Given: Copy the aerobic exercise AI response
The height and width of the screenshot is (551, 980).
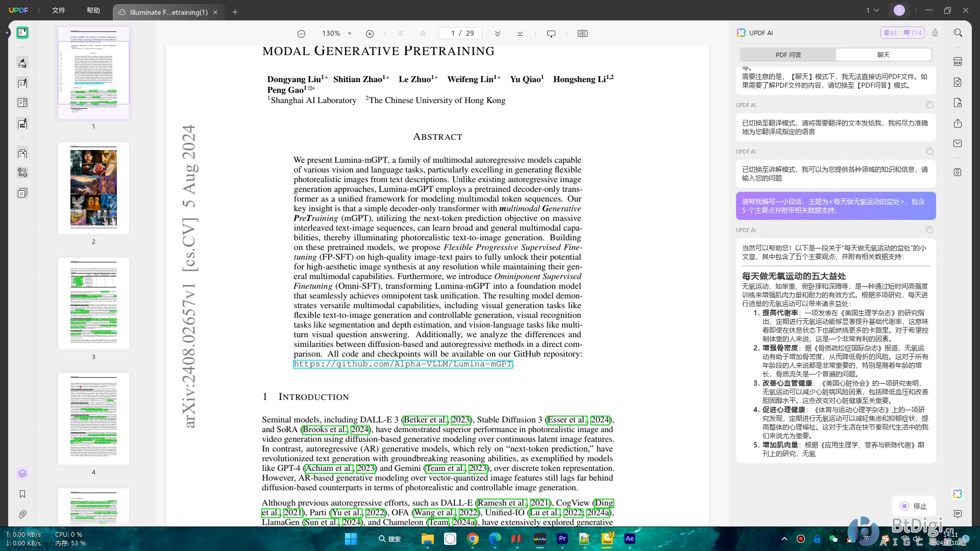Looking at the screenshot, I should (x=929, y=230).
